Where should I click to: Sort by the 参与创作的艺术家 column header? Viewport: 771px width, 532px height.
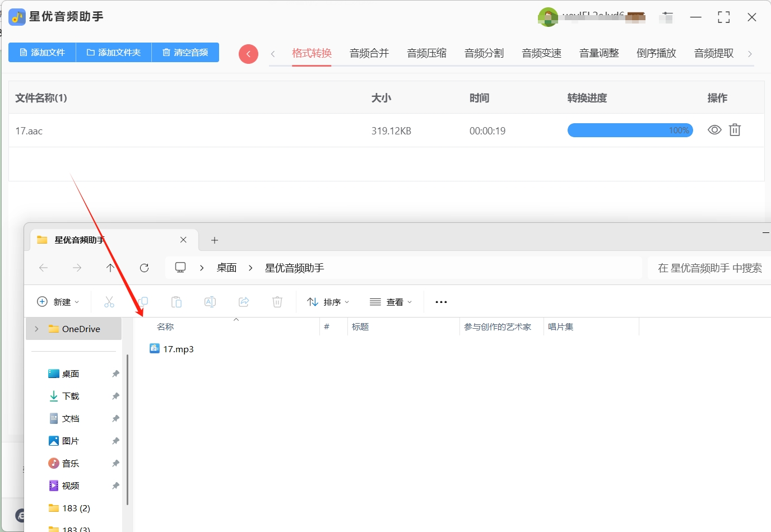tap(498, 326)
